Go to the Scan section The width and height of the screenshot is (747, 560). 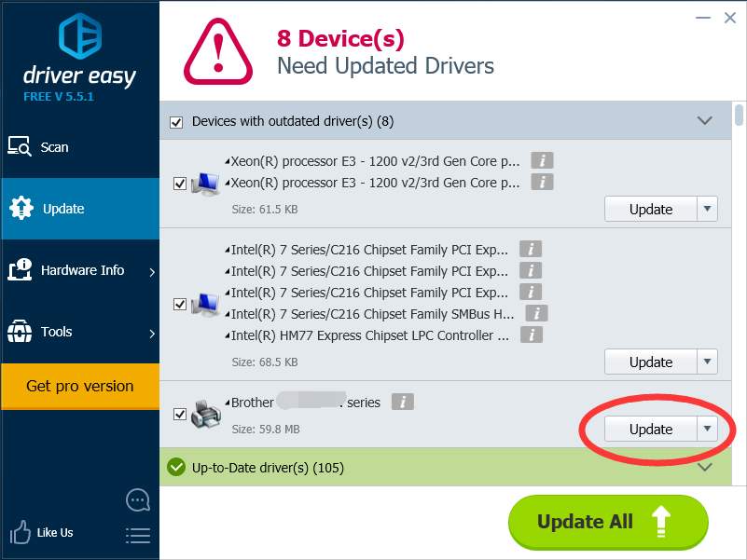(80, 147)
